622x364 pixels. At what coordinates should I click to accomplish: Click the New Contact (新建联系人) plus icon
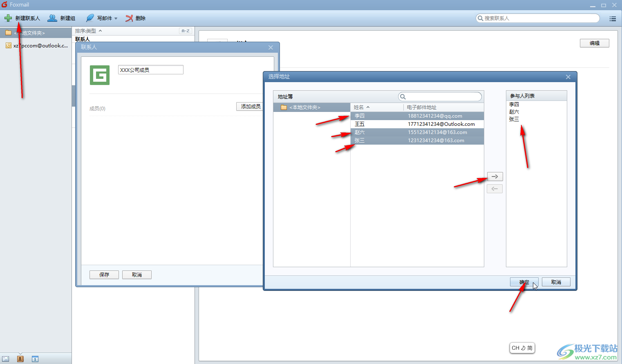(x=8, y=18)
